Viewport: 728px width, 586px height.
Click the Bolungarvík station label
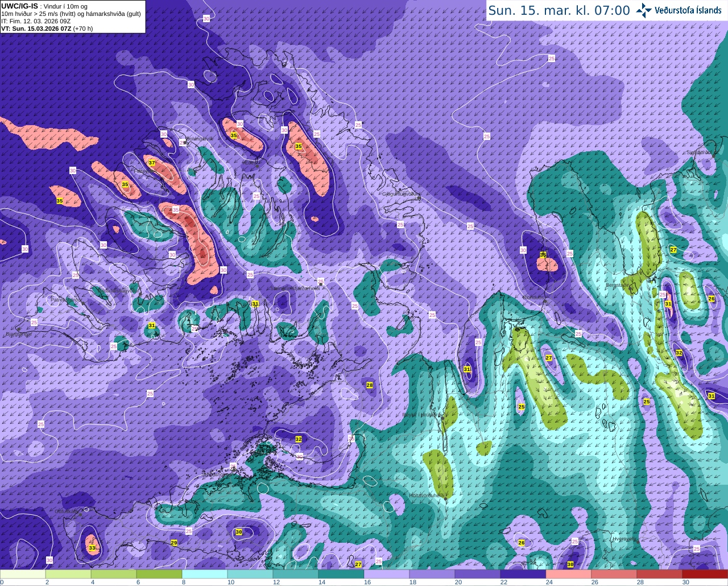(199, 138)
